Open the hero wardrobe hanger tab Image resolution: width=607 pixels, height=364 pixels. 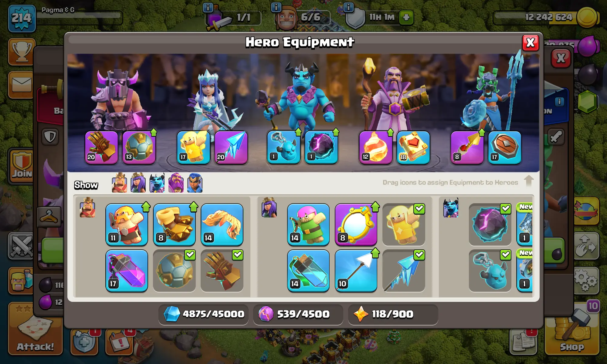coord(49,217)
